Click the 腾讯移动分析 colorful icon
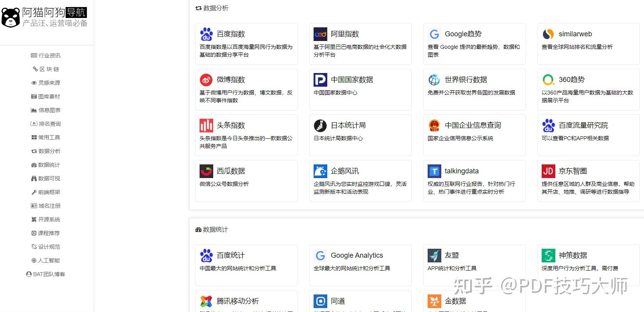The image size is (644, 312). coord(206,301)
